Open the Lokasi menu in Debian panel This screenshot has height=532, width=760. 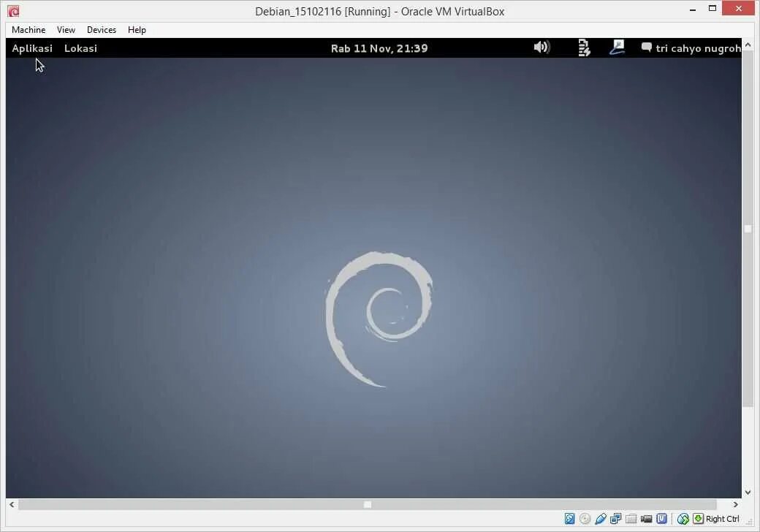[x=80, y=48]
